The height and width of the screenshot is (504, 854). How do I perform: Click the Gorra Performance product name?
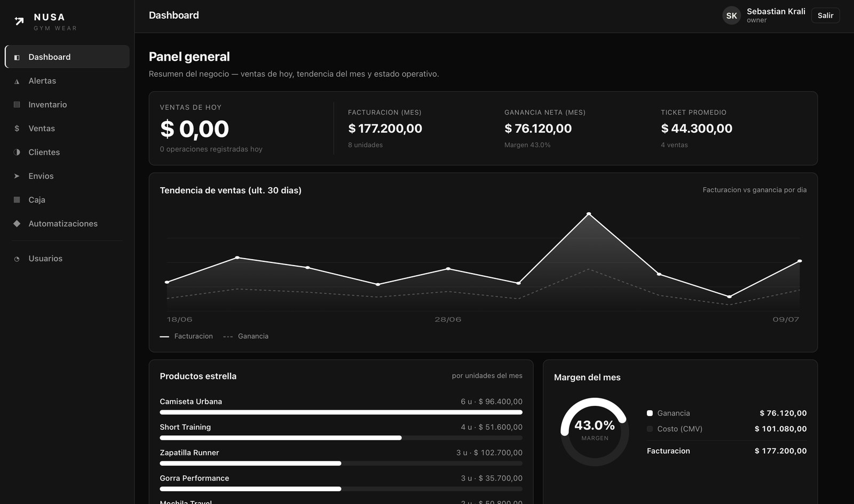point(194,478)
